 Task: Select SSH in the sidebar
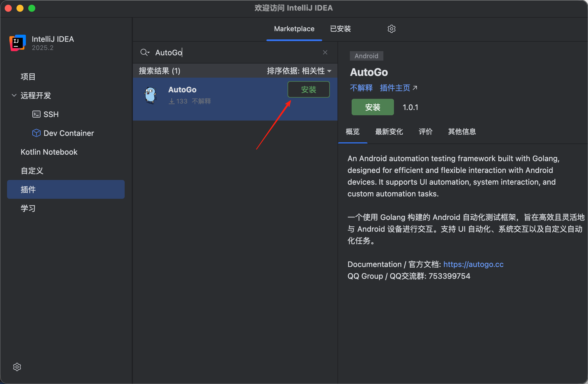(x=66, y=114)
